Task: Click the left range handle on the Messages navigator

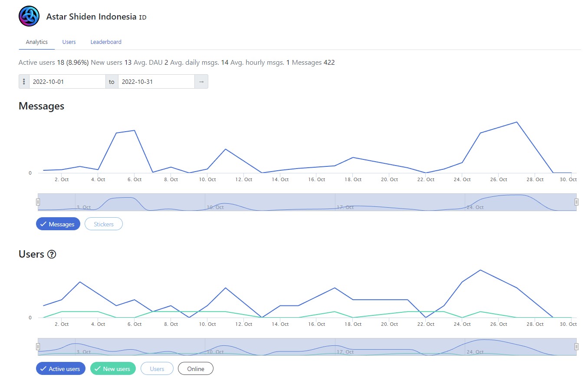Action: point(38,202)
